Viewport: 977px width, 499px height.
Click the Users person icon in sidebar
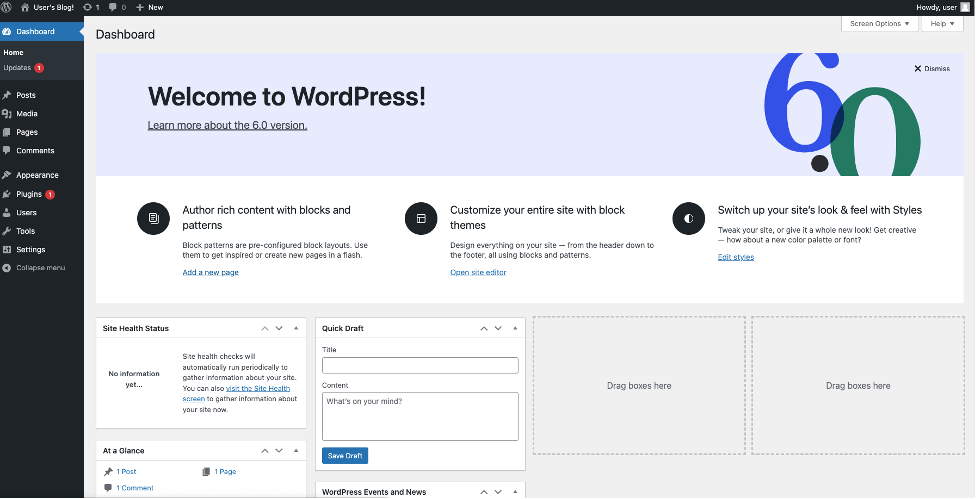point(7,212)
